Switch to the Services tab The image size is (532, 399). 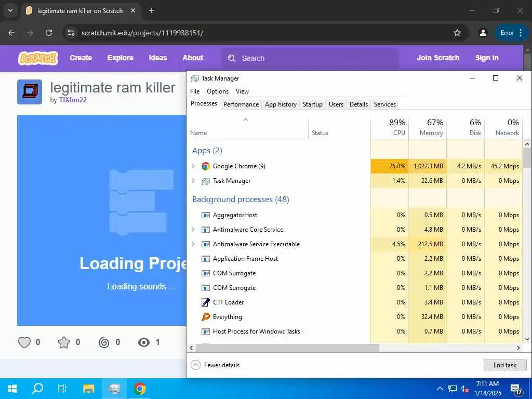(385, 104)
